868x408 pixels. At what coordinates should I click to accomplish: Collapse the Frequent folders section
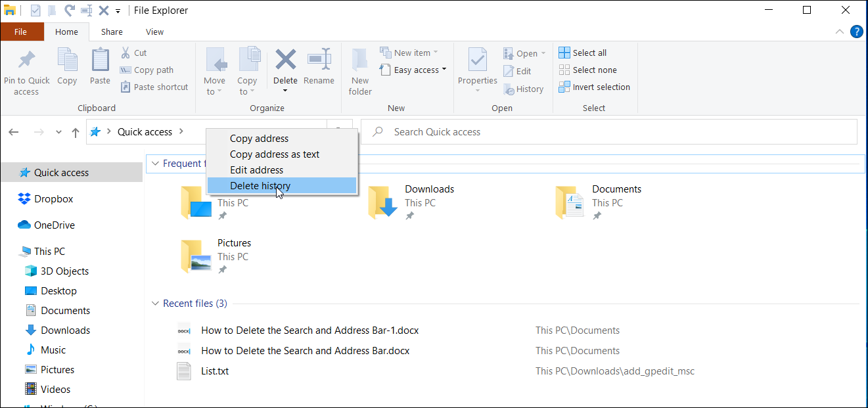(155, 164)
